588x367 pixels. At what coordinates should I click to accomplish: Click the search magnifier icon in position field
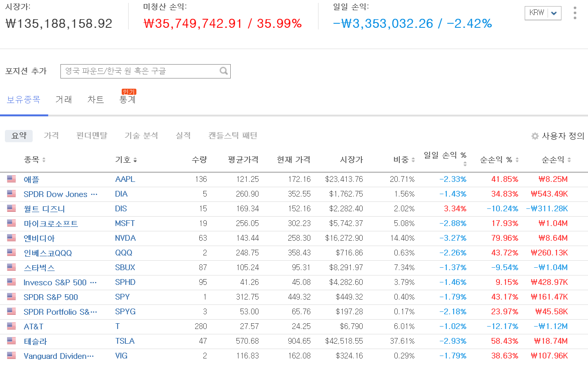(223, 71)
